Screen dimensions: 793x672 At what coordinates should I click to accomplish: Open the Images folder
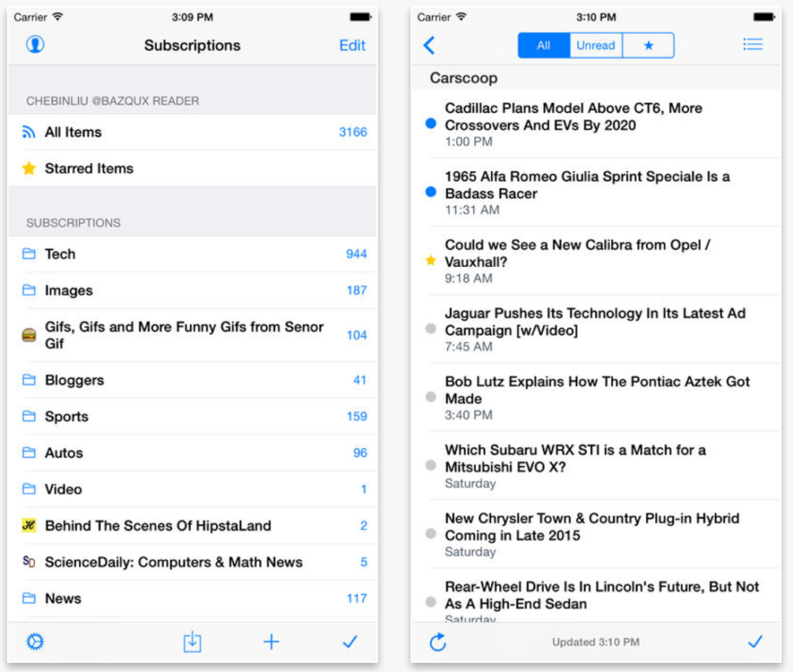click(193, 290)
